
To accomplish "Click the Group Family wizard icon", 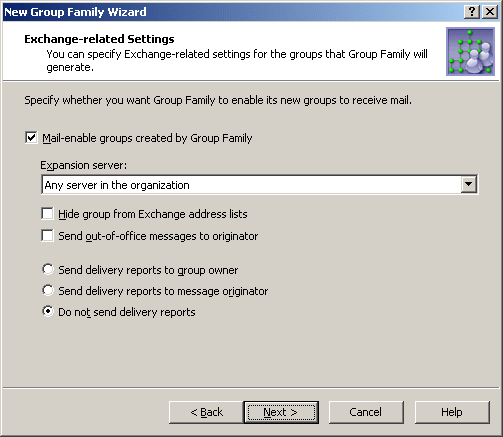I will click(x=470, y=52).
